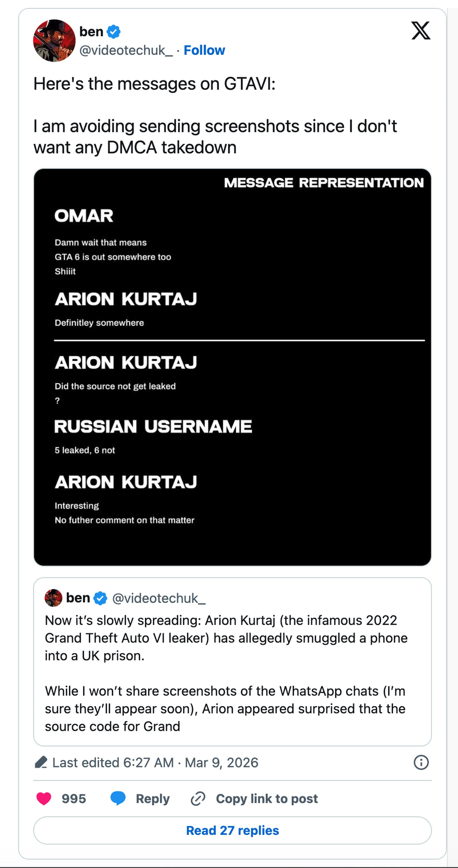Click the 995 likes count
The height and width of the screenshot is (868, 458).
[x=74, y=798]
